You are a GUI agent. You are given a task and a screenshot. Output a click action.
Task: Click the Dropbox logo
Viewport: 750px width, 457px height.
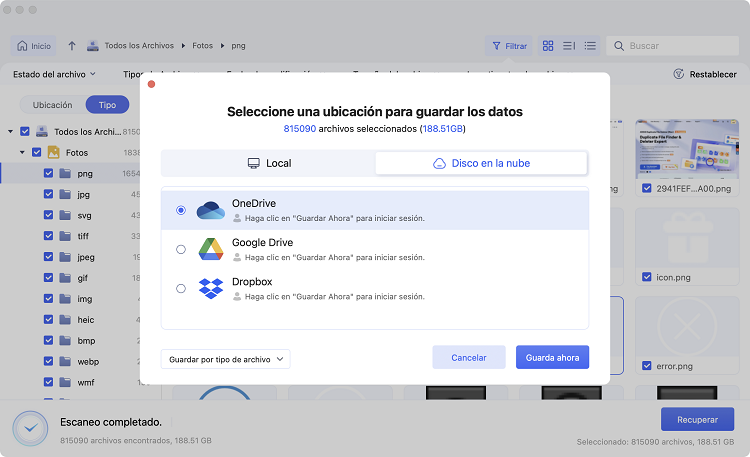pyautogui.click(x=211, y=289)
